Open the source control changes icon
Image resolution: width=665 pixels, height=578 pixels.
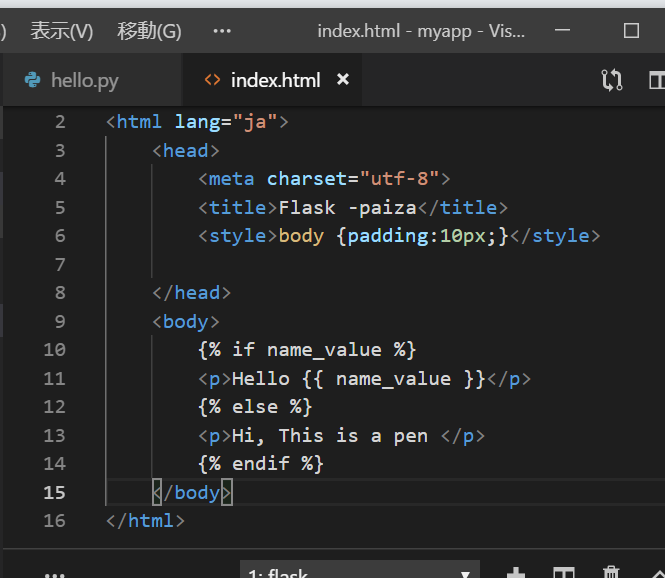(612, 81)
